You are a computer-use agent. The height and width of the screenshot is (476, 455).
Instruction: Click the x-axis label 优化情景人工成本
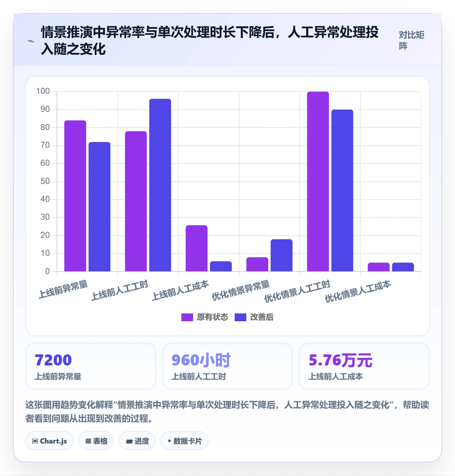pos(358,291)
